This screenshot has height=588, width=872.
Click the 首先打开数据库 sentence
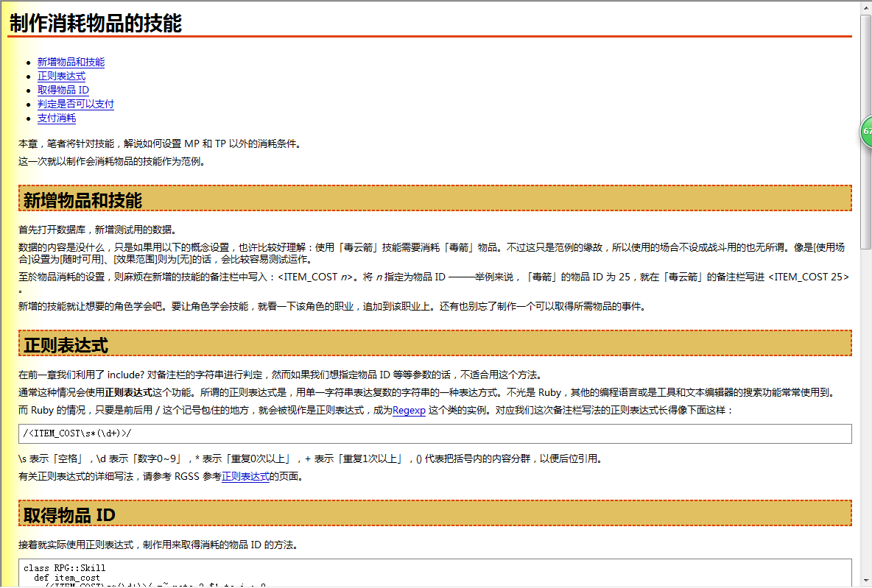(x=97, y=230)
